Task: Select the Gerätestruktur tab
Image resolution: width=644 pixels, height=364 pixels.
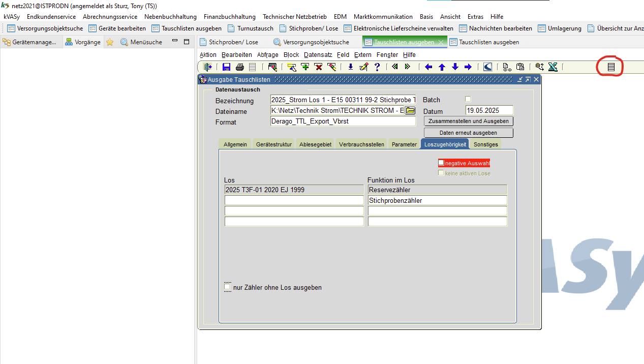Action: (273, 144)
